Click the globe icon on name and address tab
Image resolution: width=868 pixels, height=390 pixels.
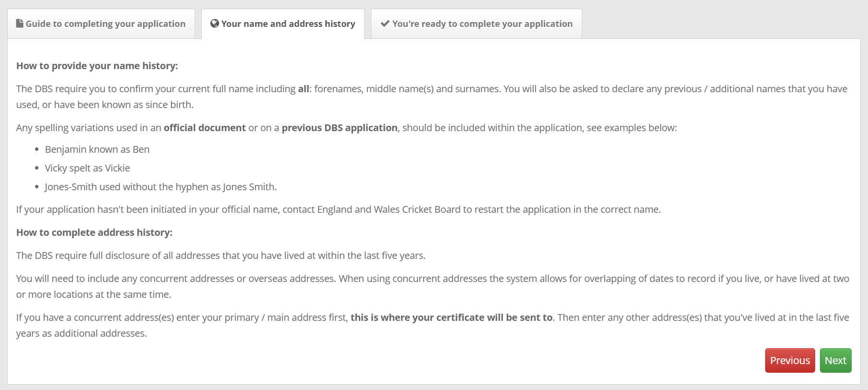pos(215,24)
